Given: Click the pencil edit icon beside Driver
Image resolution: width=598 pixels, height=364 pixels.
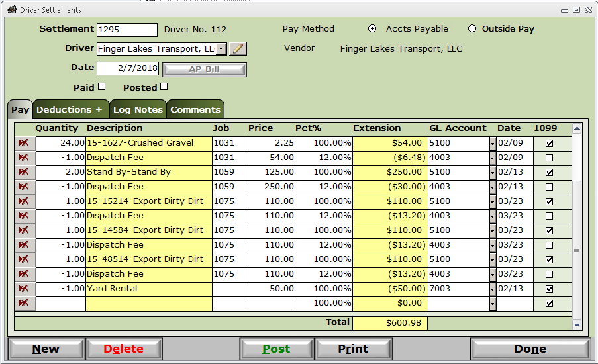Looking at the screenshot, I should point(238,49).
